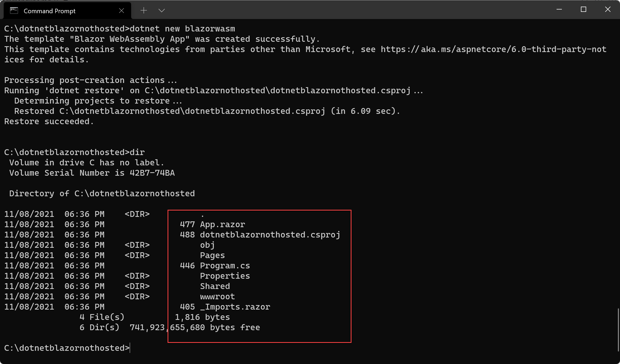Minimize the terminal window
Image resolution: width=620 pixels, height=364 pixels.
coord(559,10)
